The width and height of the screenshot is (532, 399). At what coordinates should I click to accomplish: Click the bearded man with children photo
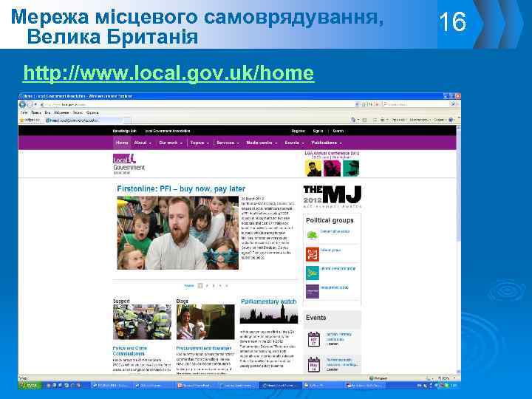pos(178,233)
